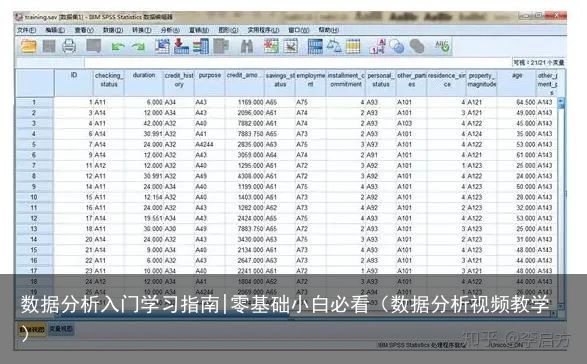Image resolution: width=587 pixels, height=364 pixels.
Task: Open the 图形(G) menu
Action: 228,30
